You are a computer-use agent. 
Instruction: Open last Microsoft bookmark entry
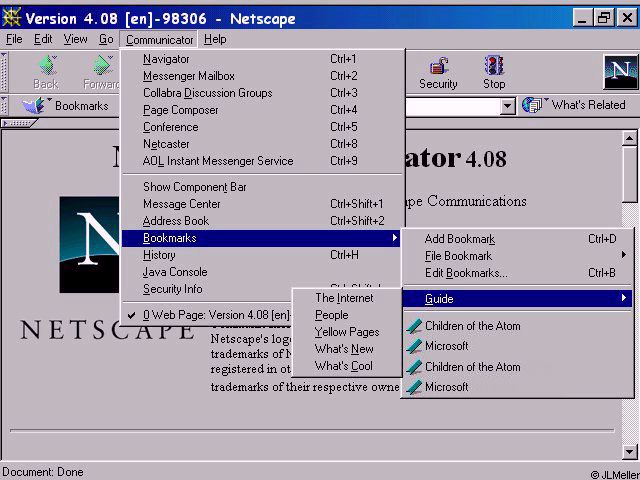pyautogui.click(x=518, y=387)
